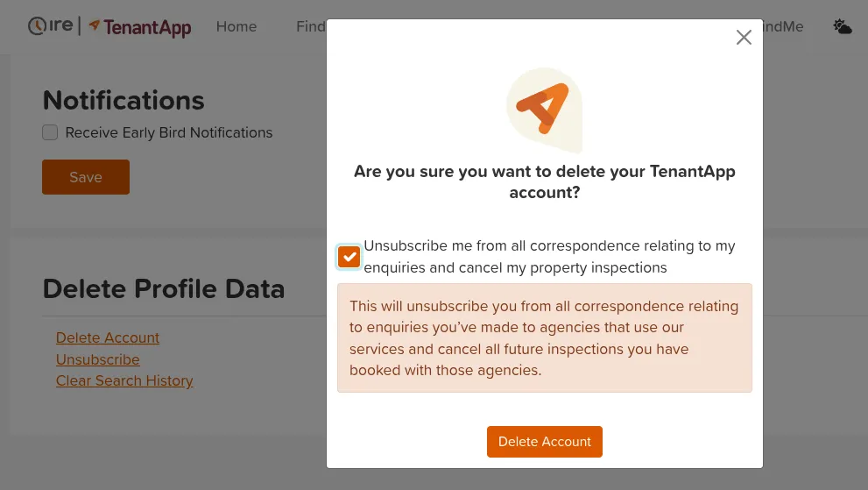868x490 pixels.
Task: Toggle the dark mode weather icon
Action: [842, 26]
